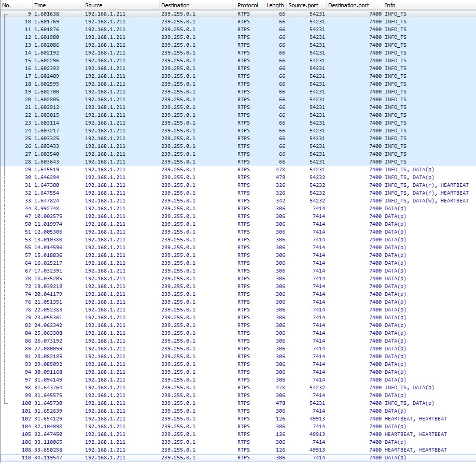Image resolution: width=476 pixels, height=463 pixels.
Task: Select packet 79 at time 23.055361
Action: (x=238, y=318)
